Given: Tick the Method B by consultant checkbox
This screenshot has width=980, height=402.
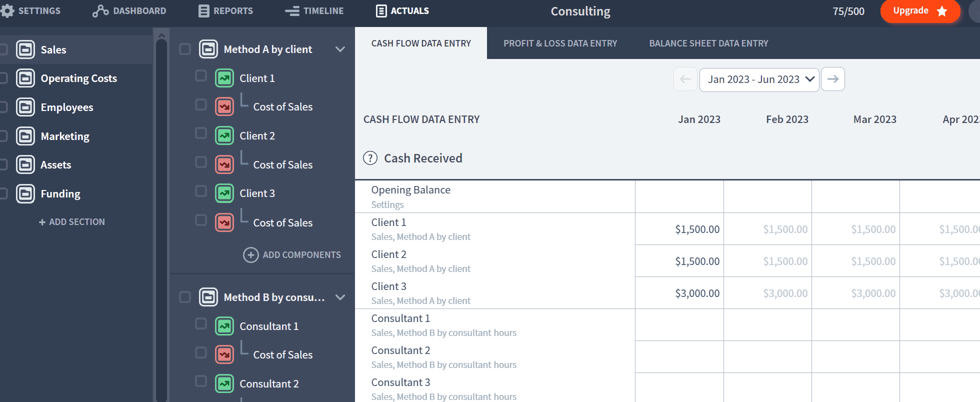Looking at the screenshot, I should pos(185,297).
